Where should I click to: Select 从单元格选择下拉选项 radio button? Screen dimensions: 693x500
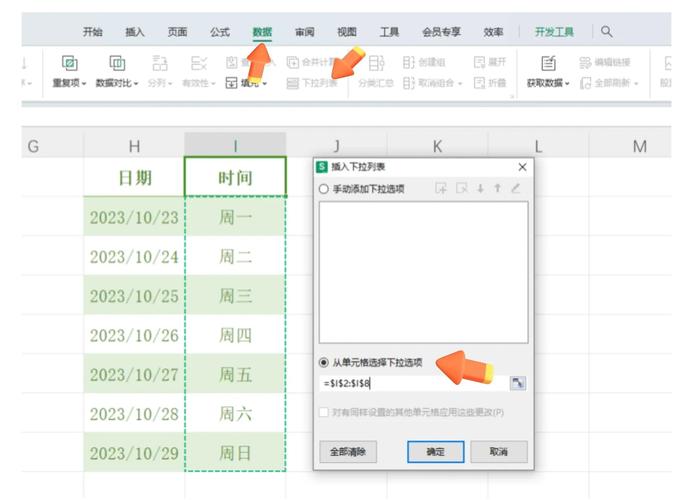click(x=324, y=363)
